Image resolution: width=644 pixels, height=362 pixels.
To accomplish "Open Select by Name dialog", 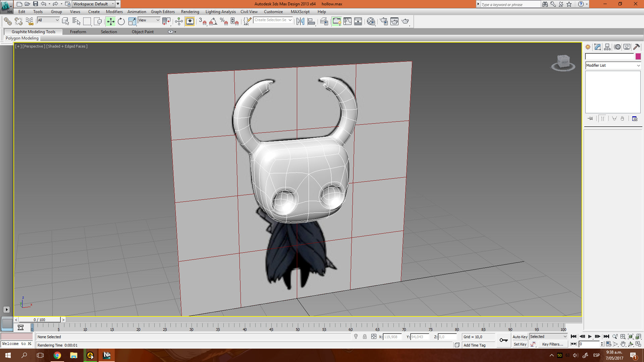I will (x=76, y=21).
